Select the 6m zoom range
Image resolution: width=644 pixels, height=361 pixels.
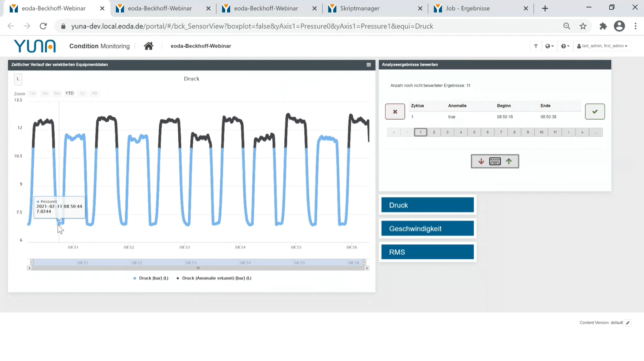[x=57, y=94]
